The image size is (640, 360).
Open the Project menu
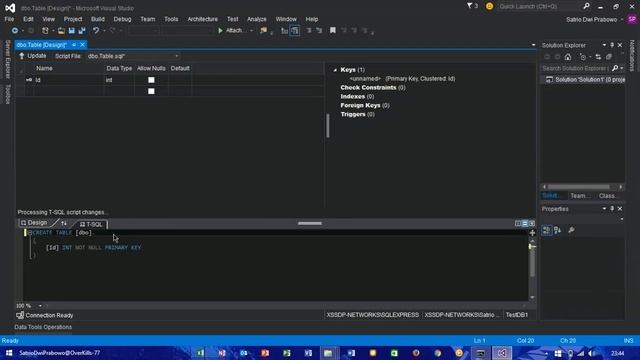click(73, 19)
